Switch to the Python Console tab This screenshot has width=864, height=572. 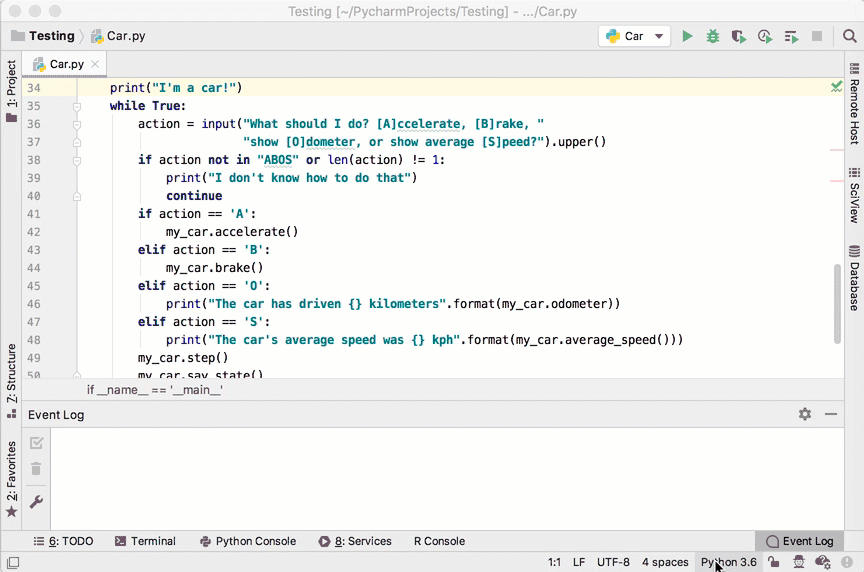[248, 541]
